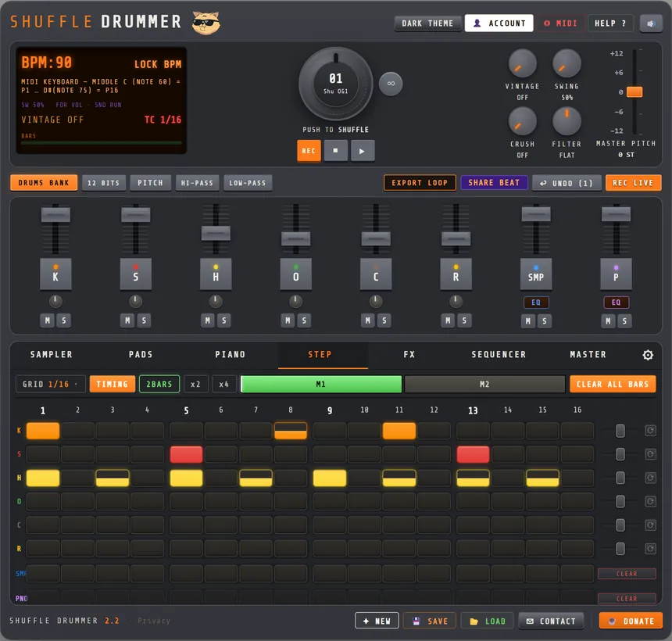672x641 pixels.
Task: Toggle the Timing button
Action: pos(113,384)
